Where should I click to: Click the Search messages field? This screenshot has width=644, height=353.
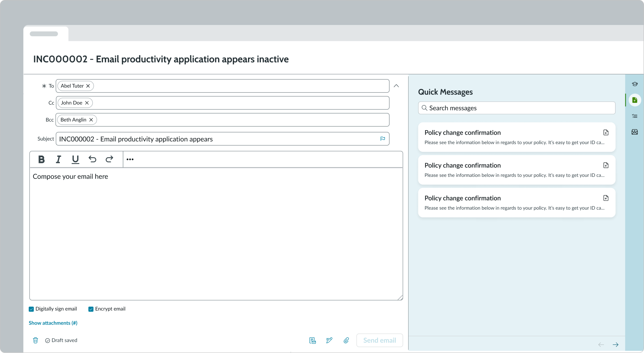click(x=517, y=108)
